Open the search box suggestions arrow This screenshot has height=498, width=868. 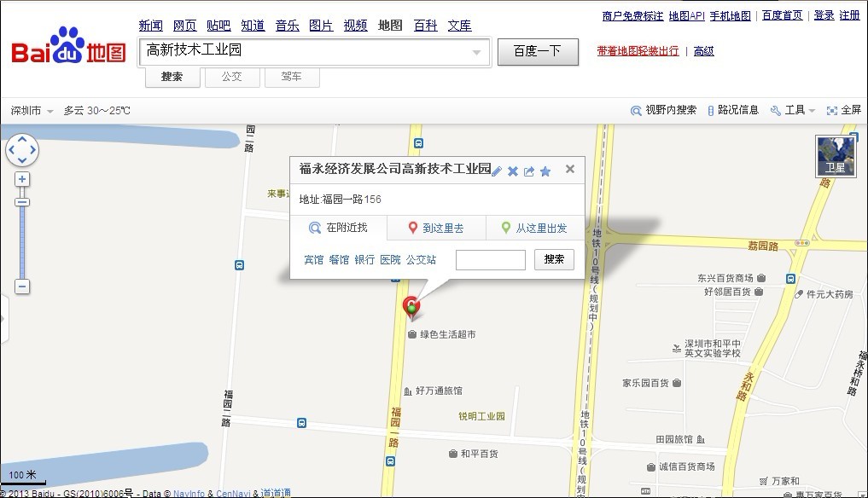[476, 53]
